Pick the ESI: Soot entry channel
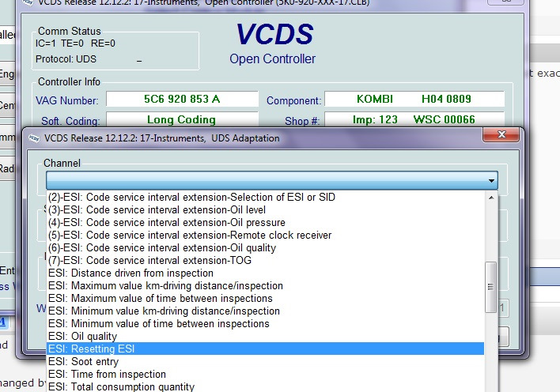This screenshot has height=392, width=560. (265, 362)
